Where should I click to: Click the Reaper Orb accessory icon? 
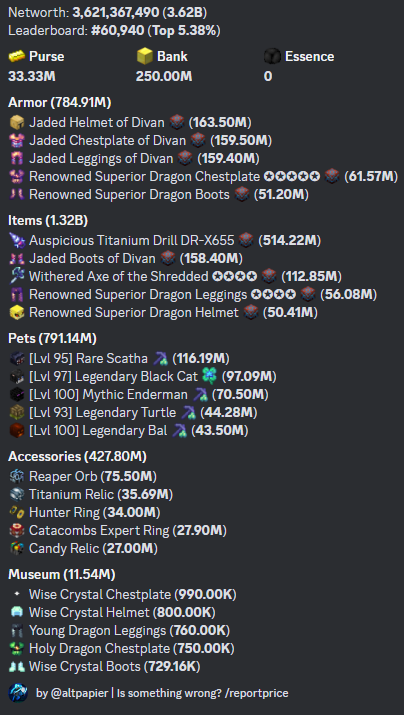coord(16,477)
